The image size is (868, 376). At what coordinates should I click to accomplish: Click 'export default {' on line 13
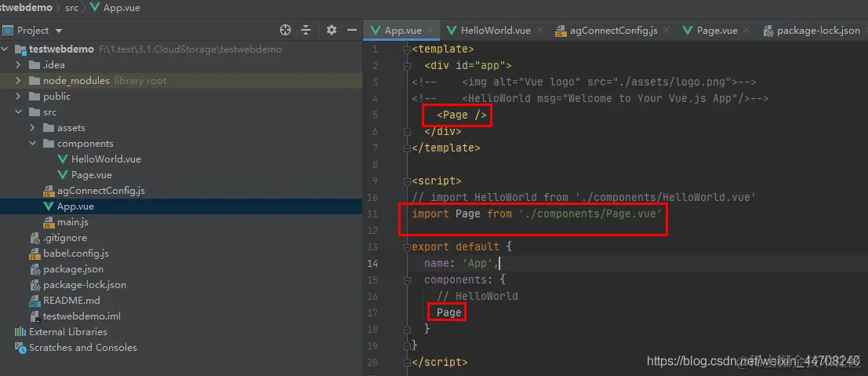461,246
